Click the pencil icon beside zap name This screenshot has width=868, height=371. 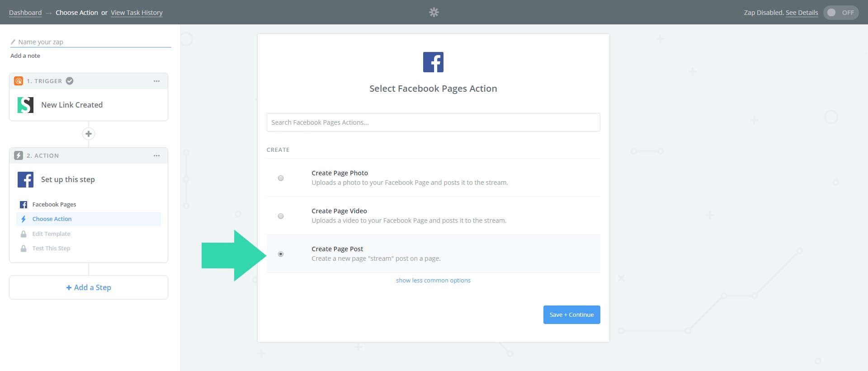click(13, 42)
